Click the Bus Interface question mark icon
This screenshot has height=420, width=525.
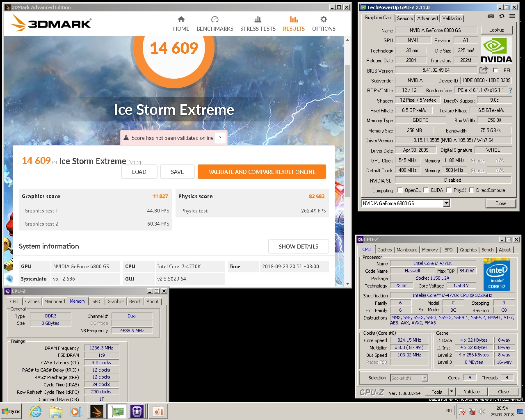511,90
